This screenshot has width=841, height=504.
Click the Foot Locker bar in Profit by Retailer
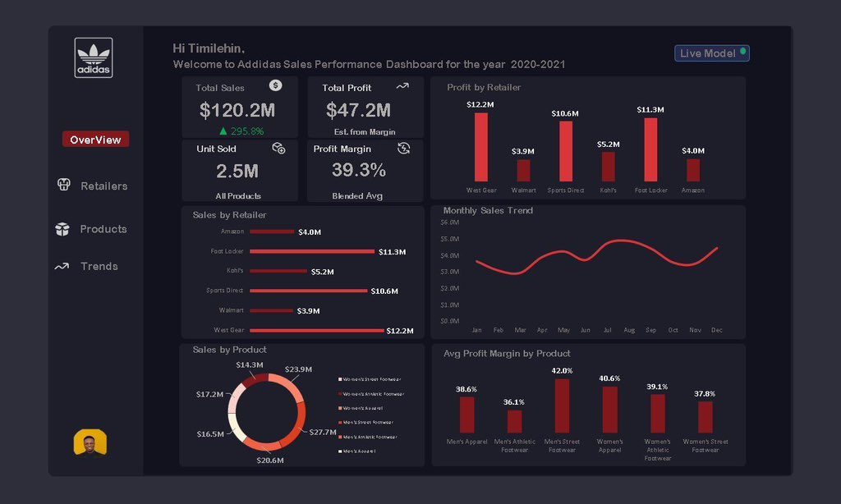[650, 149]
